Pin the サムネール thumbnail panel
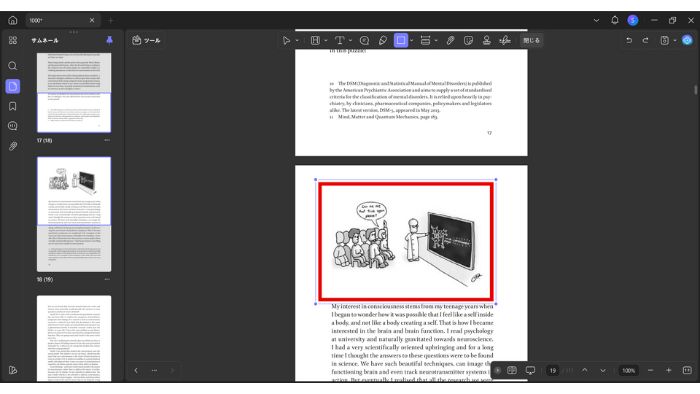 click(x=109, y=40)
